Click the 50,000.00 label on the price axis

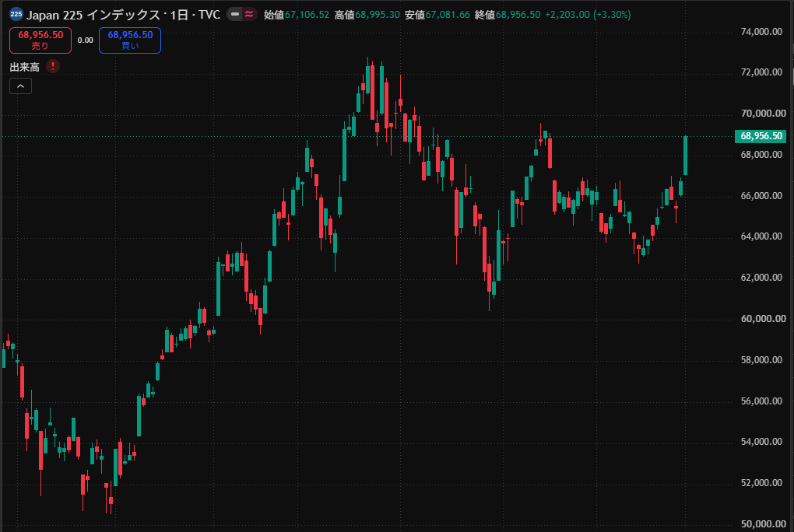click(761, 524)
